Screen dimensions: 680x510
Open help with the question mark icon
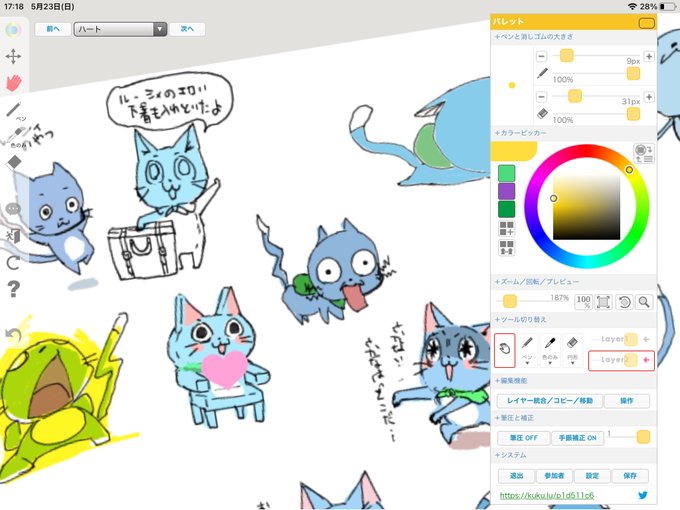13,289
